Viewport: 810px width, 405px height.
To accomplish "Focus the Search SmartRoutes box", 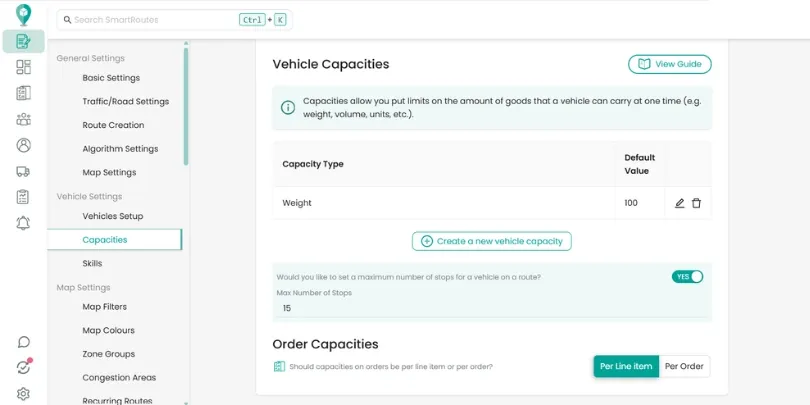I will [175, 20].
